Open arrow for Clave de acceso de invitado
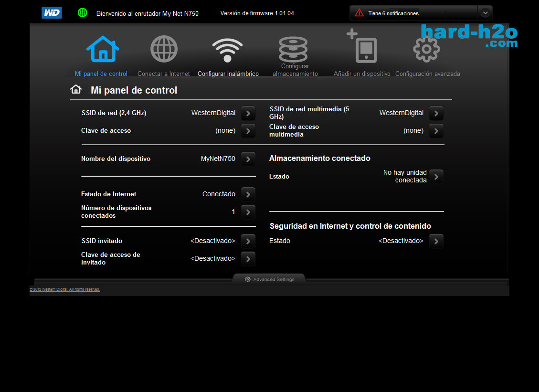539x392 pixels. point(248,259)
